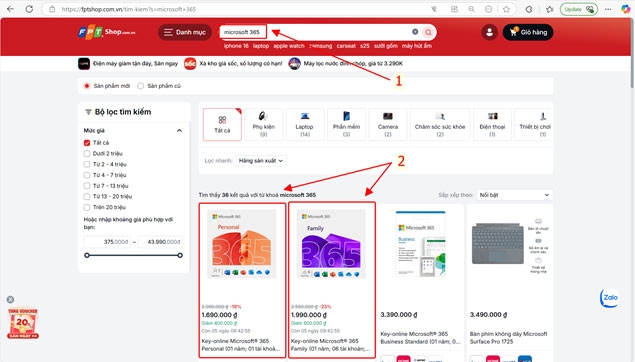Submit search with the magnifier icon
Viewport: 635px width, 362px height.
coord(428,32)
